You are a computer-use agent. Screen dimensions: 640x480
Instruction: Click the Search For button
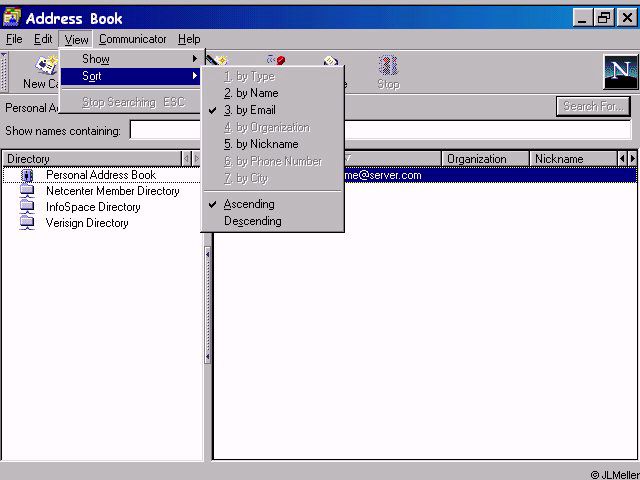pyautogui.click(x=593, y=107)
